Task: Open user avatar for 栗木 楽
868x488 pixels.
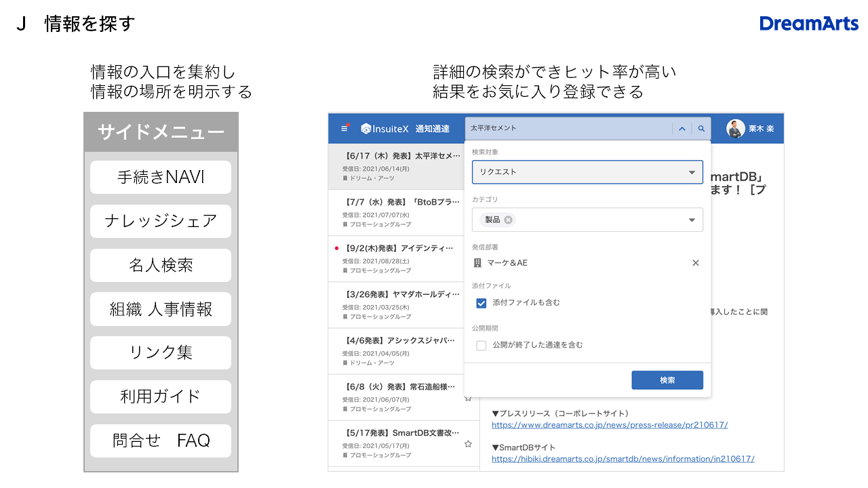Action: tap(735, 129)
